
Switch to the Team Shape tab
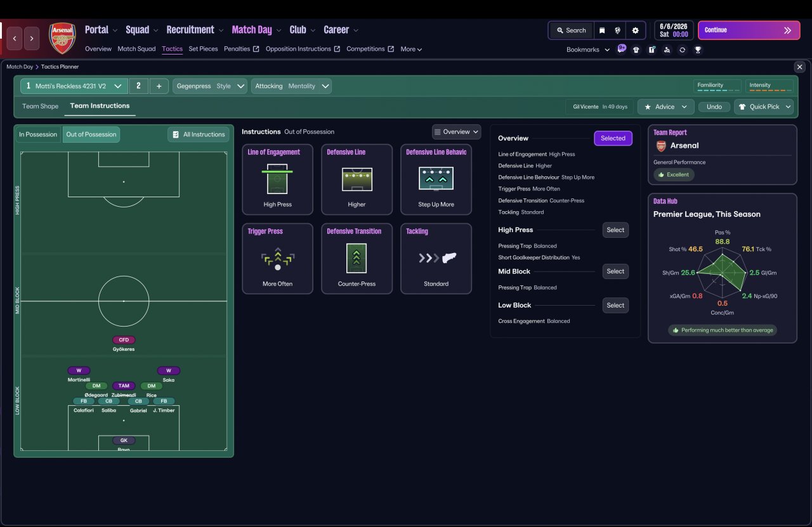coord(40,107)
